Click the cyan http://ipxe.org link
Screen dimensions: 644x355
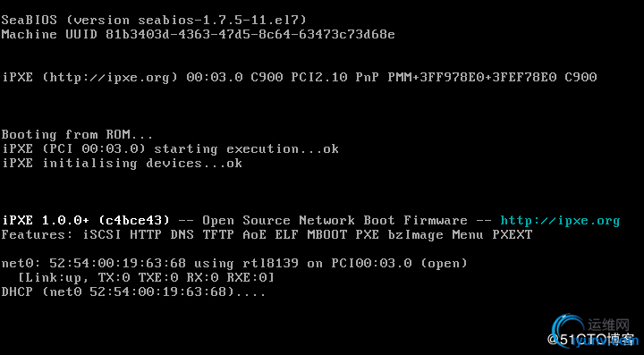(560, 221)
